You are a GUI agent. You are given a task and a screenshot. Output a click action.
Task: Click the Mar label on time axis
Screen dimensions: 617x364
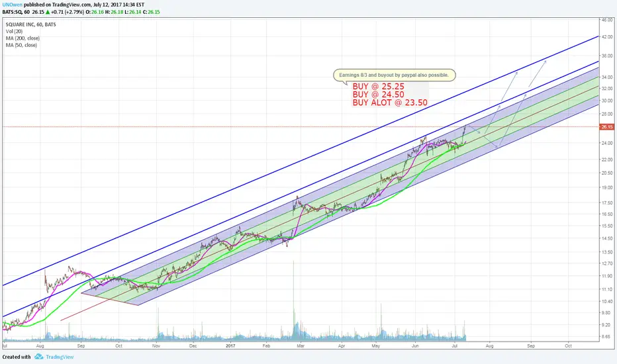[x=301, y=346]
